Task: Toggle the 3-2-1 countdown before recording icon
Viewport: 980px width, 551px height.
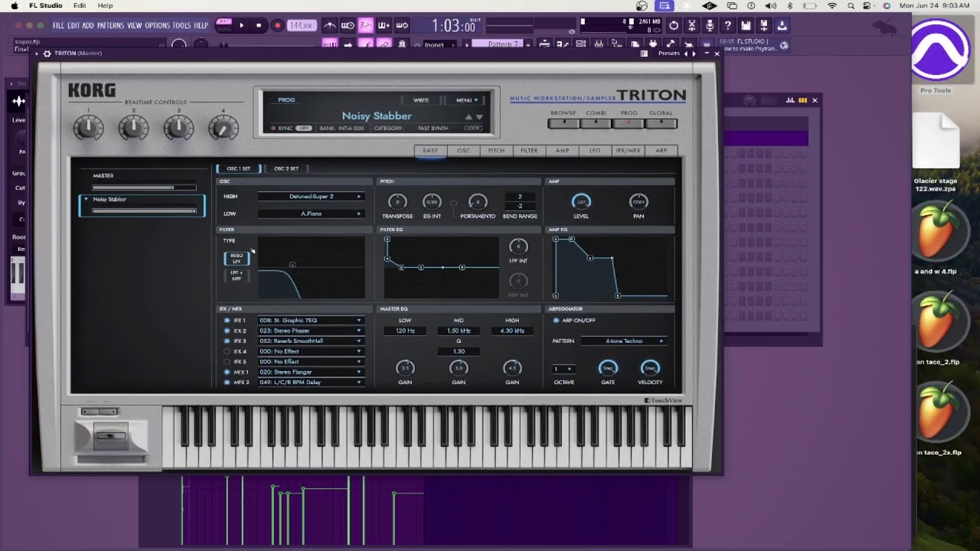Action: (x=366, y=25)
